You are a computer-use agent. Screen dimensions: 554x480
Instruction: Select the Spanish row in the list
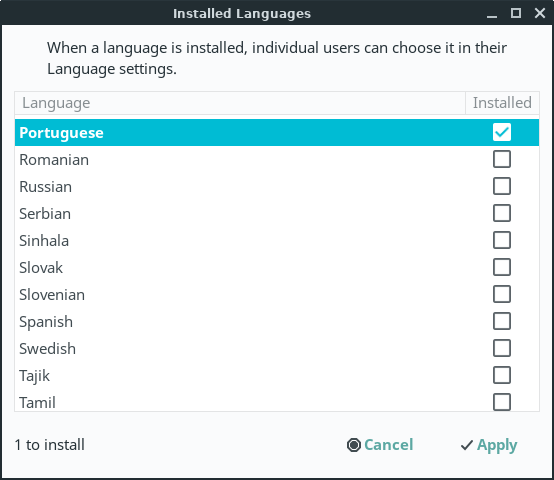pos(277,322)
